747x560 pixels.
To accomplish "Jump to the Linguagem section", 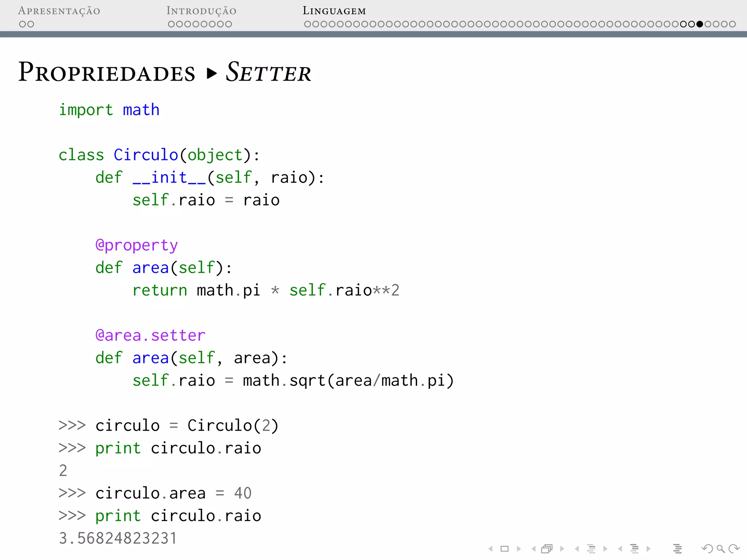I will (x=334, y=11).
